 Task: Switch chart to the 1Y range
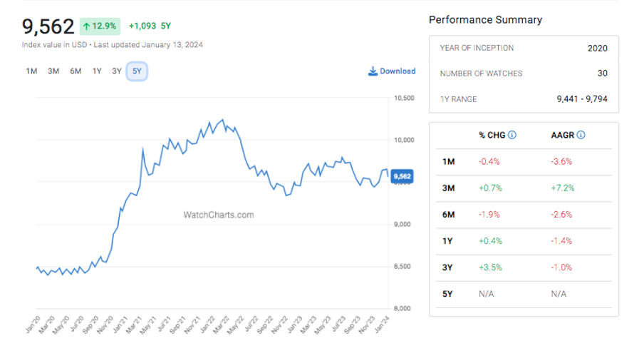[97, 71]
